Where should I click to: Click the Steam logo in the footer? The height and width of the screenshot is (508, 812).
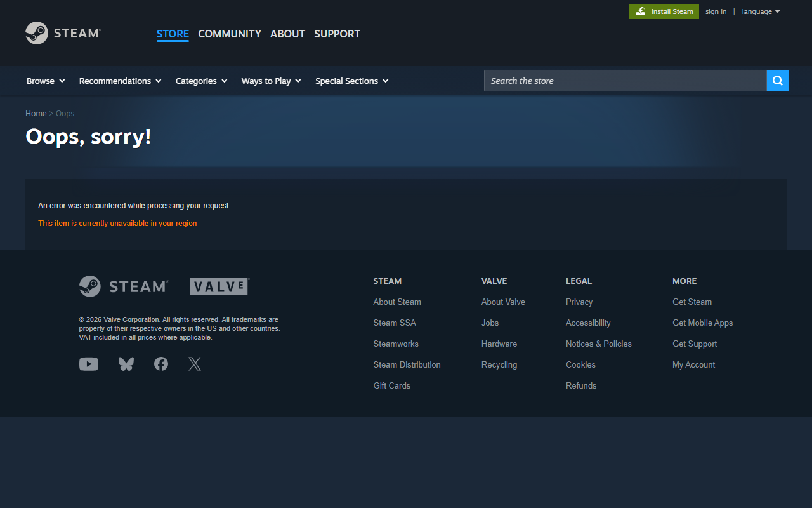click(124, 286)
